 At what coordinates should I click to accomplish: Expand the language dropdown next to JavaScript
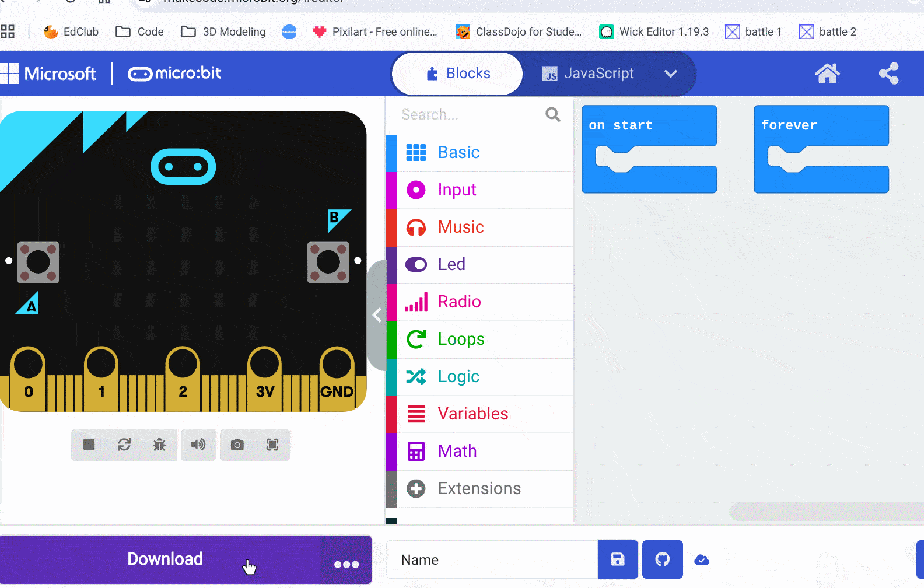pyautogui.click(x=671, y=73)
